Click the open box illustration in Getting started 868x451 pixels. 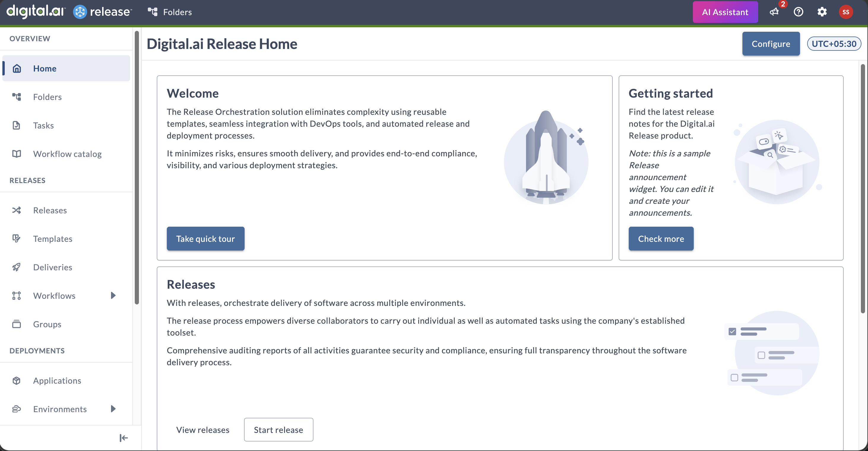[777, 162]
